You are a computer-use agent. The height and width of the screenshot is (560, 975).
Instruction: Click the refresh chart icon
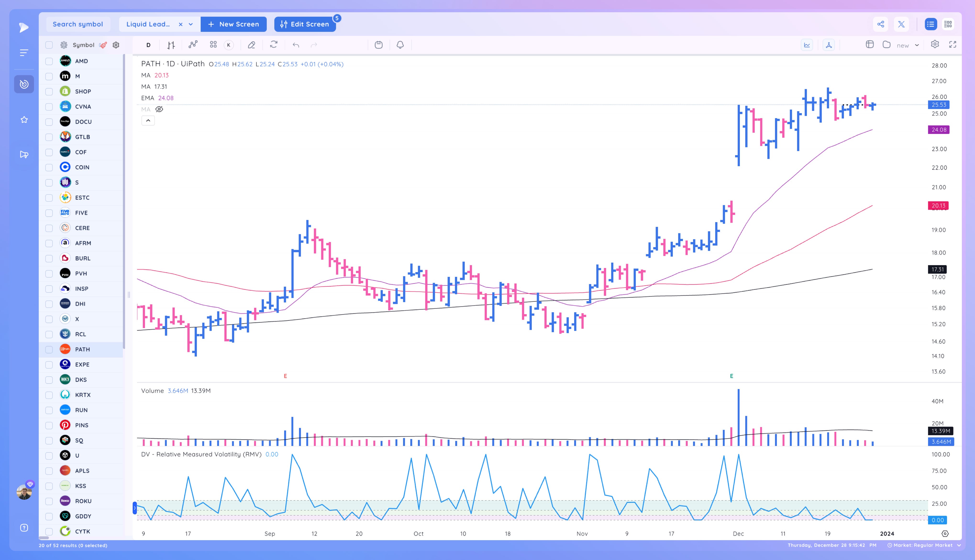pos(274,45)
